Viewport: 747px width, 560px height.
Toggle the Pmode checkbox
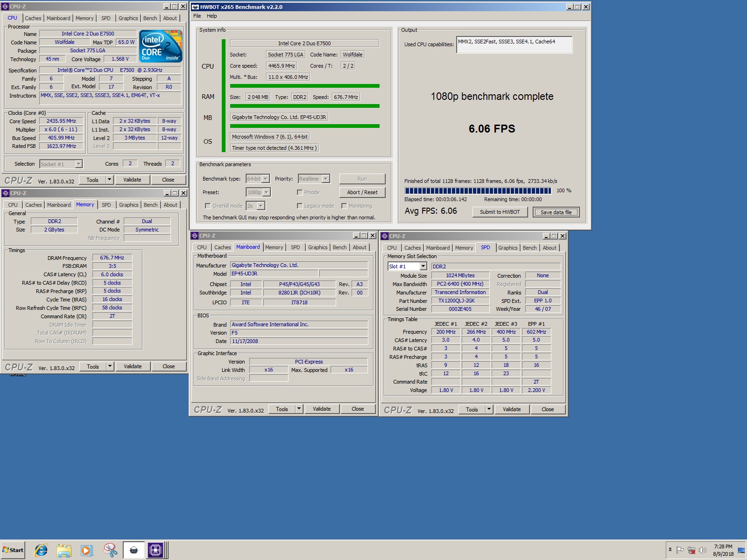[x=300, y=192]
